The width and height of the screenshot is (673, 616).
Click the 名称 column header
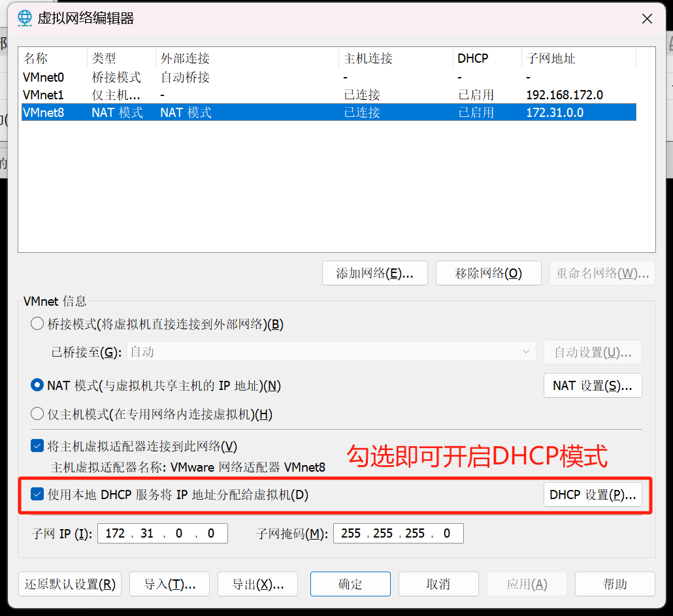click(x=53, y=58)
